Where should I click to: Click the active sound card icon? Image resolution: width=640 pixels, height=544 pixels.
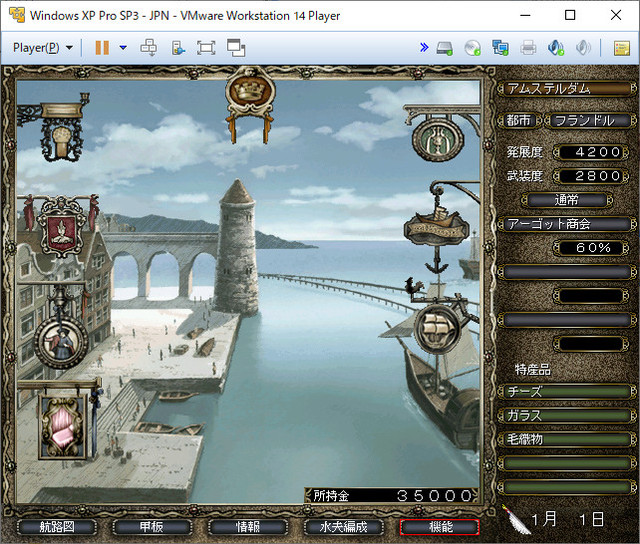556,48
